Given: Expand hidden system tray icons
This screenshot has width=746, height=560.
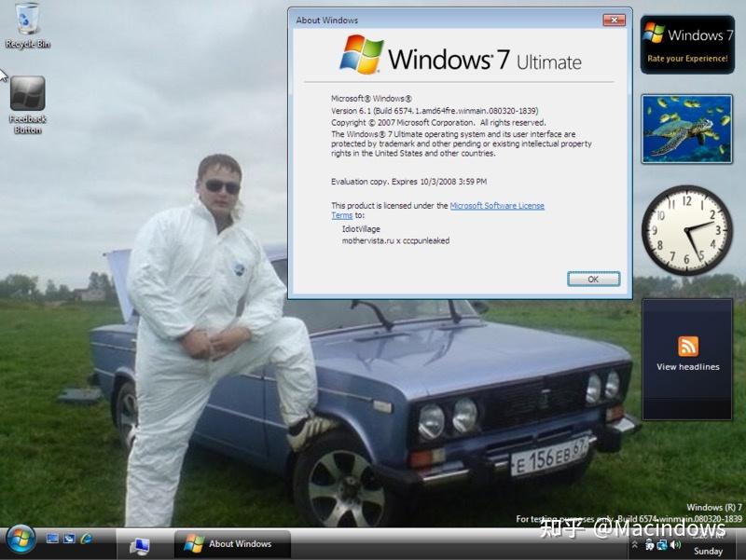Looking at the screenshot, I should (635, 544).
